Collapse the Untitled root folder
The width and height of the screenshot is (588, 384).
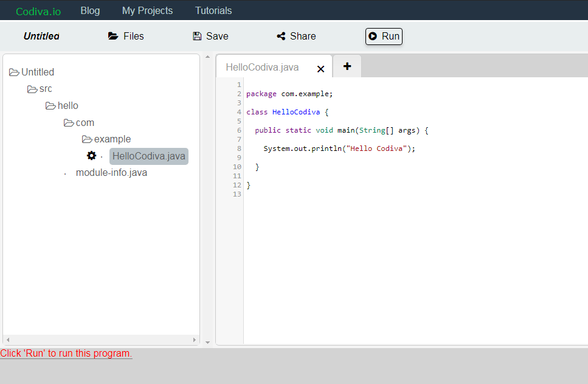click(14, 72)
